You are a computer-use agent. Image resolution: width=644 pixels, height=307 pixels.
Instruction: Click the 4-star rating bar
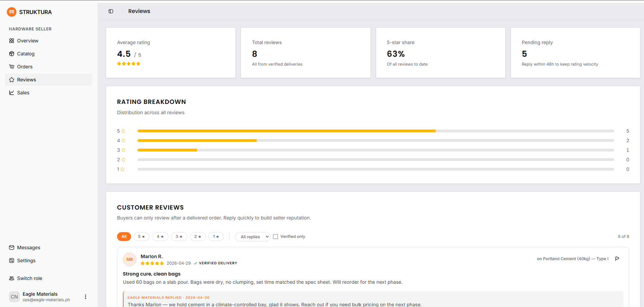point(376,141)
